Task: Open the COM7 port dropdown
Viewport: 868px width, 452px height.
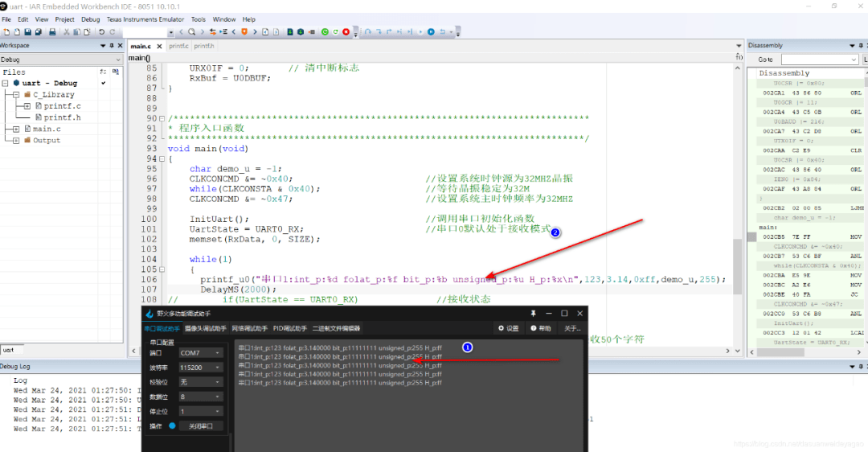Action: [201, 352]
